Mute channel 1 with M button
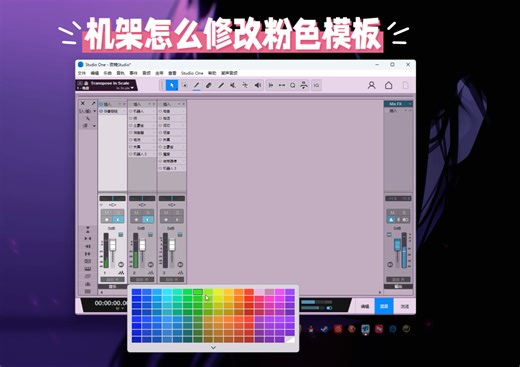Image resolution: width=520 pixels, height=367 pixels. coord(107,213)
